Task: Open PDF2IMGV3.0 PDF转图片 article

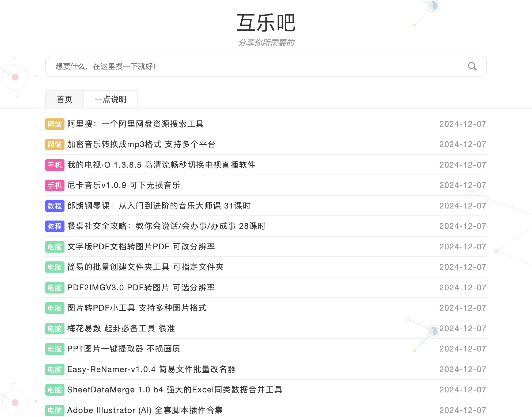Action: point(141,288)
